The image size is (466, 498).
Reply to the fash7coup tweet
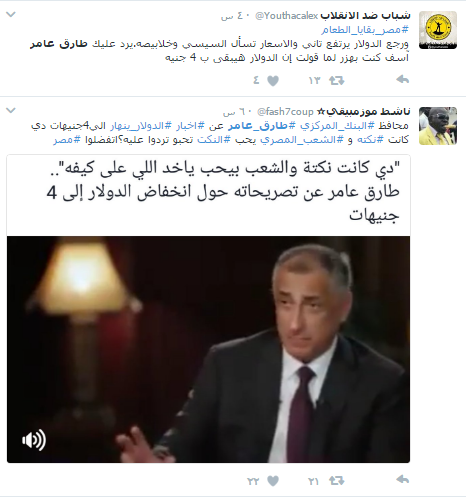click(x=402, y=480)
